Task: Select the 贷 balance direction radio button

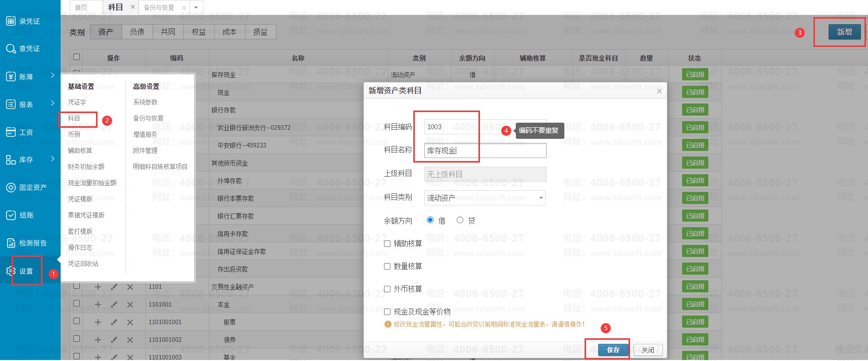Action: [460, 220]
